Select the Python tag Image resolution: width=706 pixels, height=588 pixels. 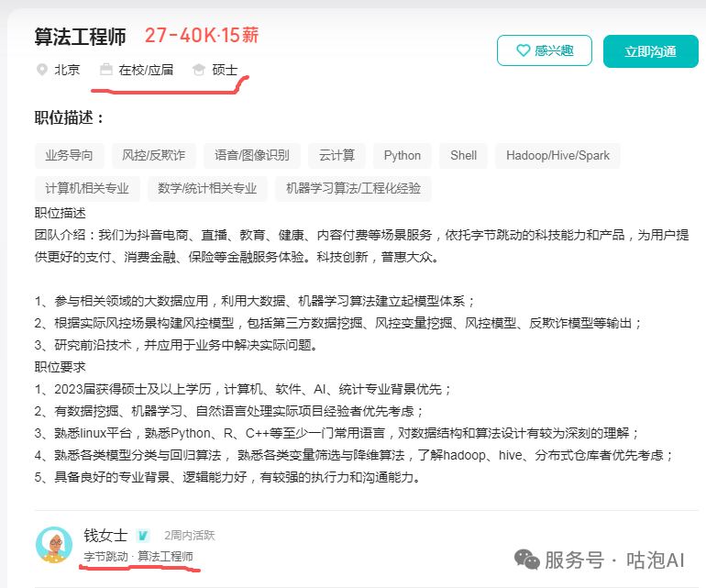[x=403, y=155]
